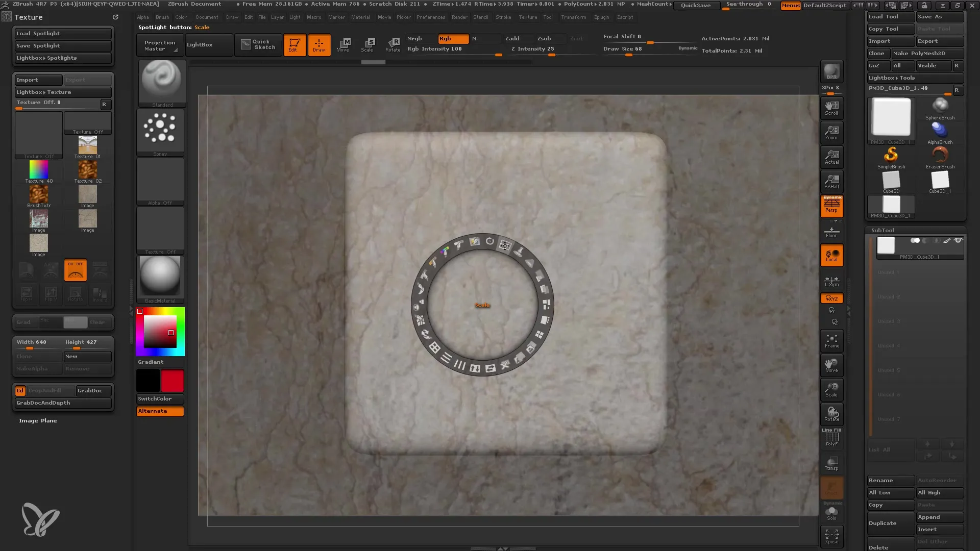Viewport: 980px width, 551px height.
Task: Click the Draw mode button
Action: coord(318,44)
